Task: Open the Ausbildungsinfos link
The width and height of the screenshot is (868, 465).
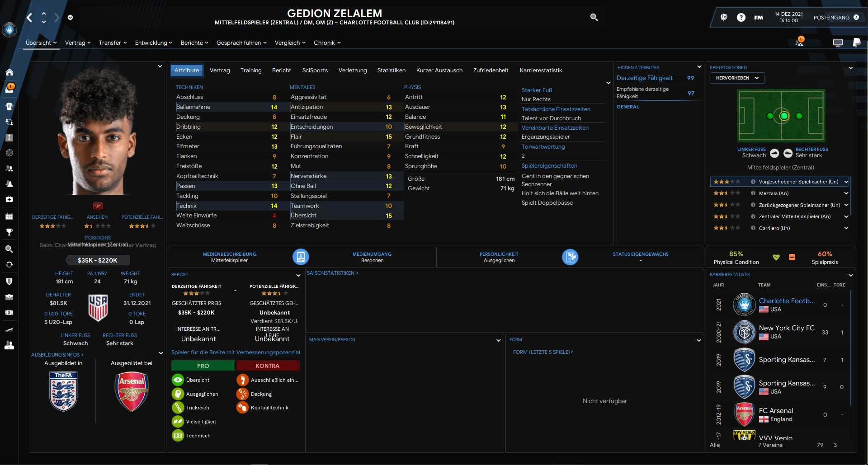Action: [57, 355]
